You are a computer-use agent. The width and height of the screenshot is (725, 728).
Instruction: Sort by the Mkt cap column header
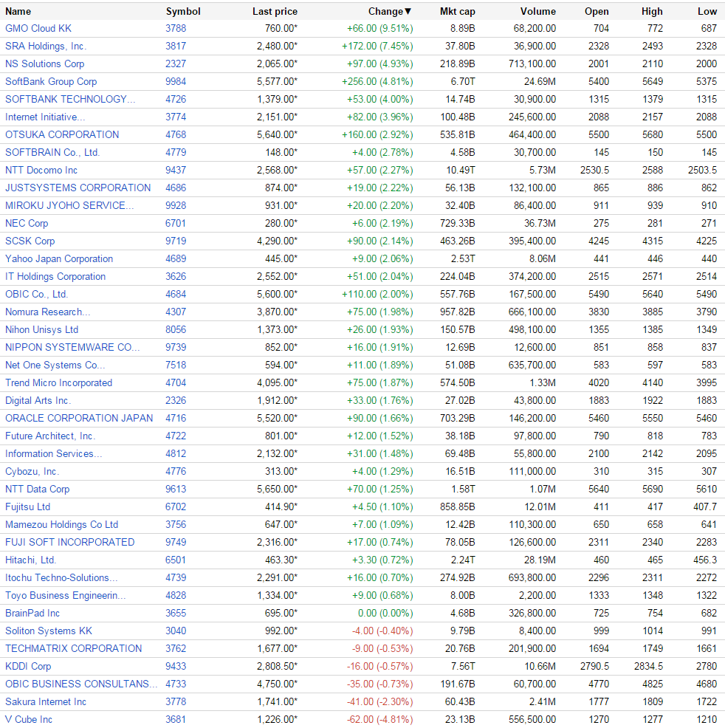coord(457,12)
